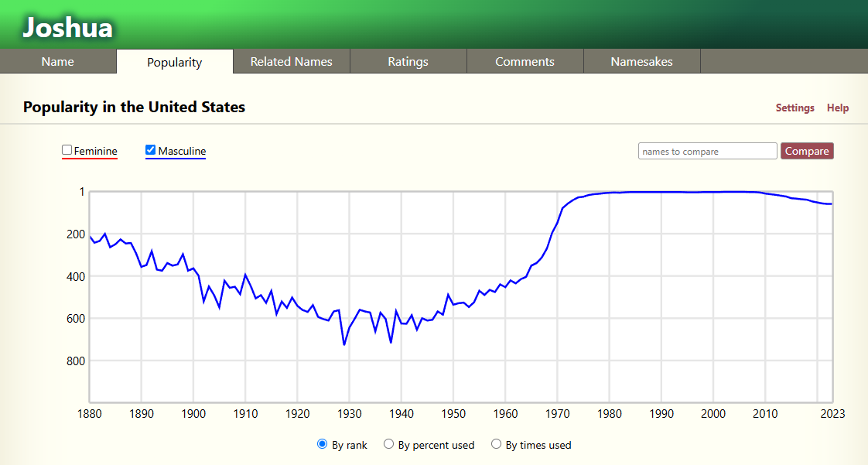Open the Settings link

click(x=795, y=108)
